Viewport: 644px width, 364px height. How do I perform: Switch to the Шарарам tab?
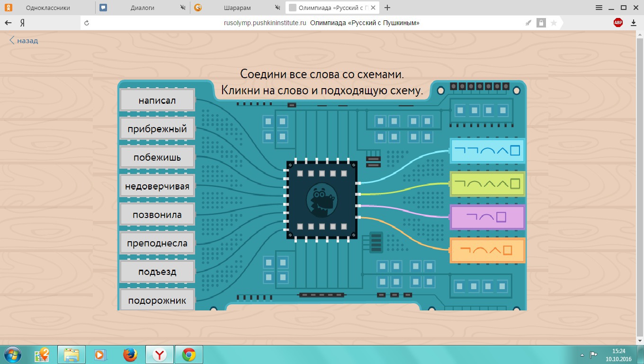click(x=237, y=8)
